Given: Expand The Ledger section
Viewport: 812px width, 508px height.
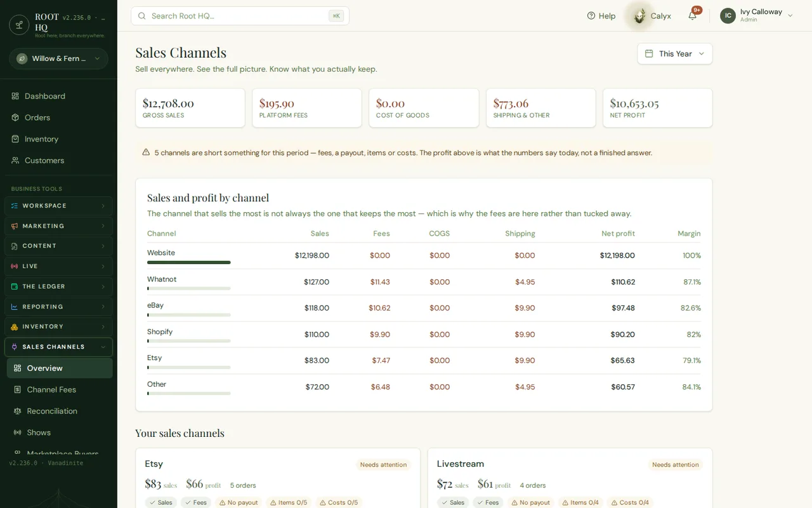Looking at the screenshot, I should click(x=58, y=286).
